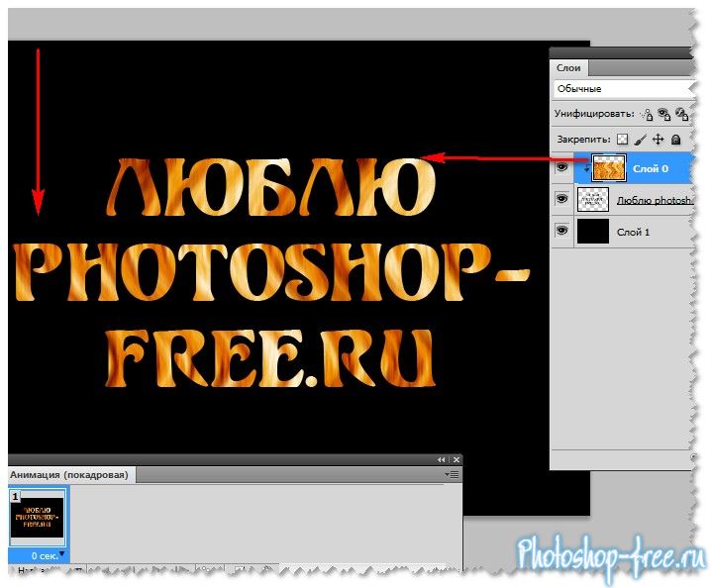Toggle visibility of the Люблю photoshop text layer
This screenshot has height=588, width=711.
click(x=561, y=199)
